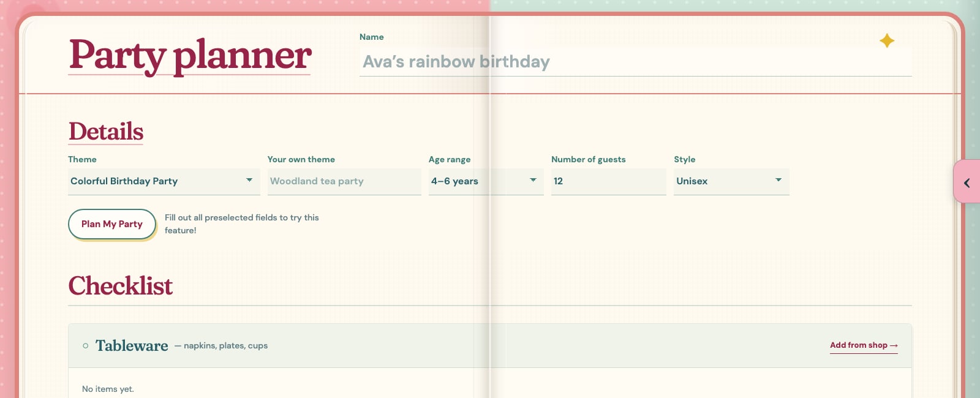Open the Style dropdown showing Unisex
Image resolution: width=980 pixels, height=398 pixels.
click(731, 181)
